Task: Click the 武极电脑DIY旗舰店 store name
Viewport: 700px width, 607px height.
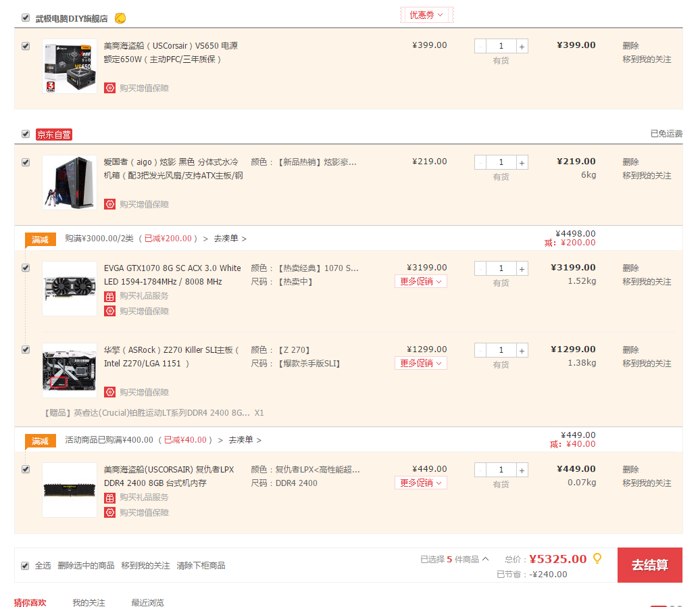Action: click(72, 19)
